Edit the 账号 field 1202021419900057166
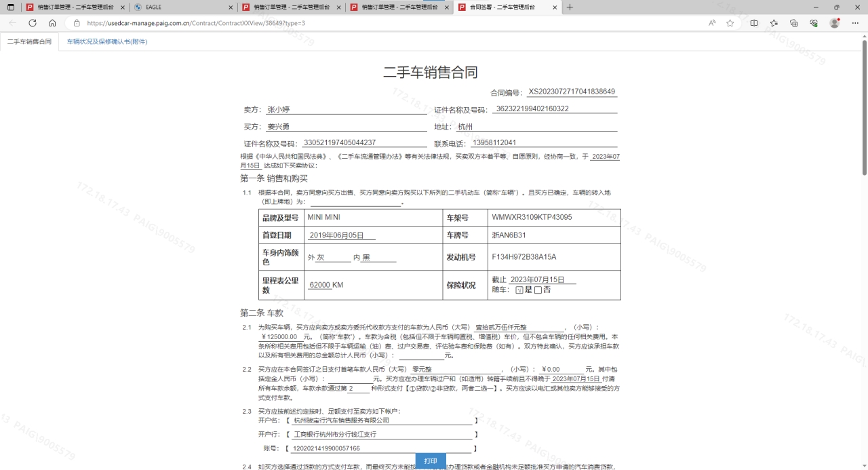This screenshot has height=470, width=868. (382, 449)
